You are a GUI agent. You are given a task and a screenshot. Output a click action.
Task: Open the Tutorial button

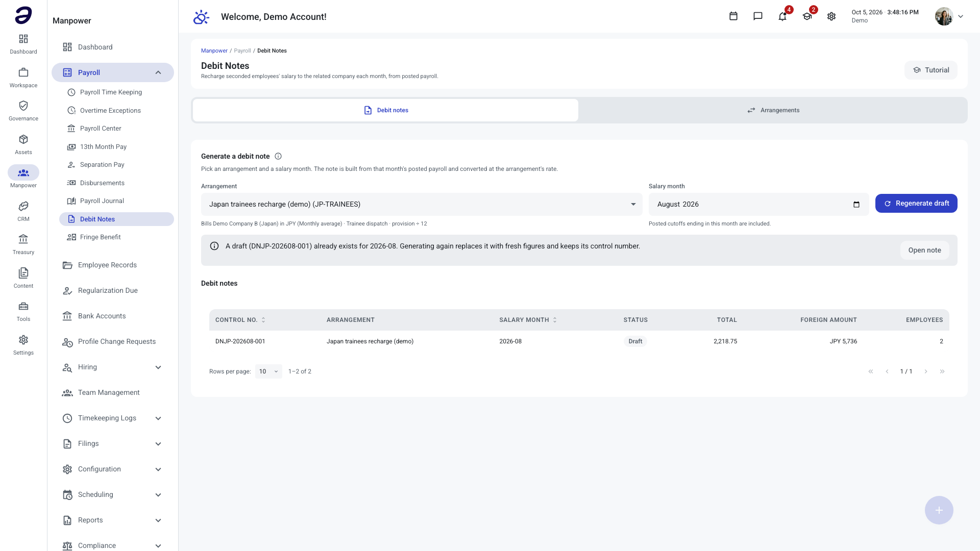pos(930,70)
